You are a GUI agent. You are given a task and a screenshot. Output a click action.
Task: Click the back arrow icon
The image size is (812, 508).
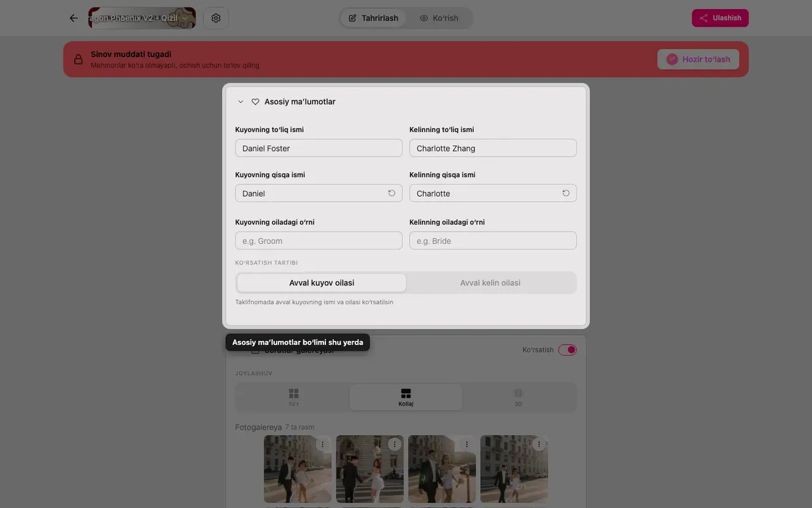coord(74,18)
